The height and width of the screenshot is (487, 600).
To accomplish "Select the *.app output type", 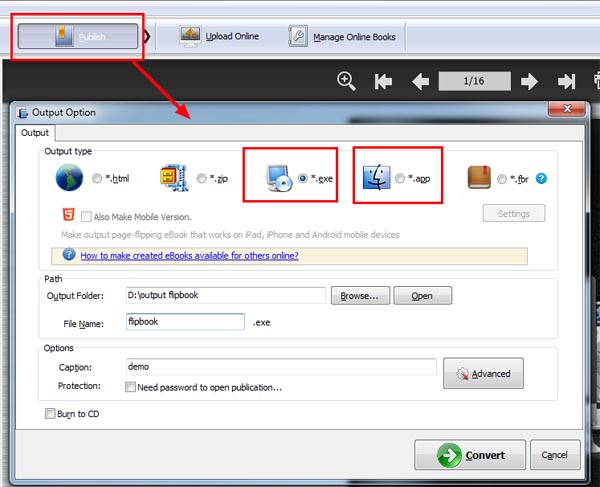I will [x=399, y=178].
